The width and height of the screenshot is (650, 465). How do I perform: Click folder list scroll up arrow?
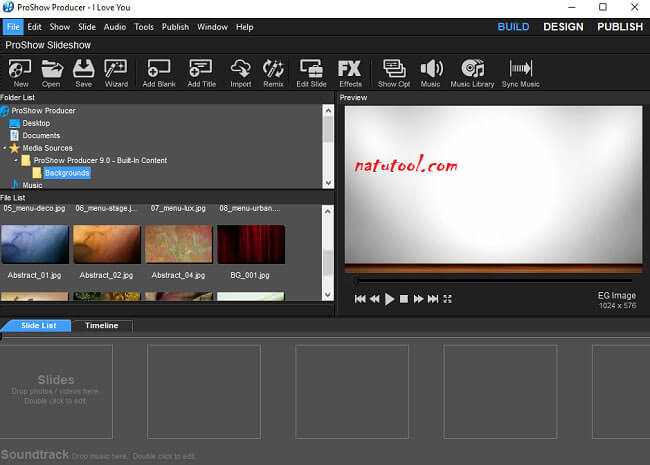(x=328, y=110)
